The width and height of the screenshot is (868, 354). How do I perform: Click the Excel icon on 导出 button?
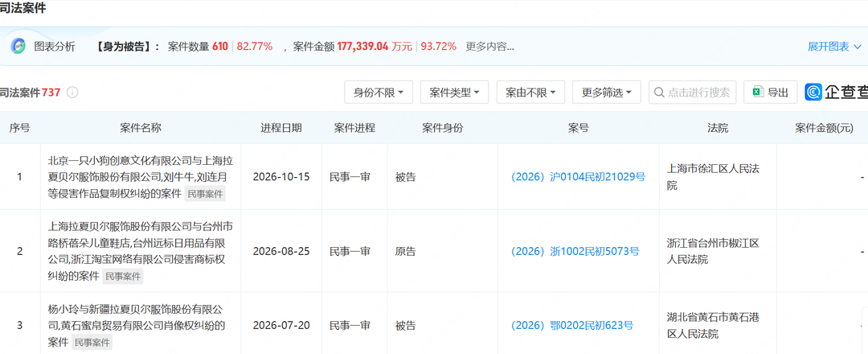[758, 93]
